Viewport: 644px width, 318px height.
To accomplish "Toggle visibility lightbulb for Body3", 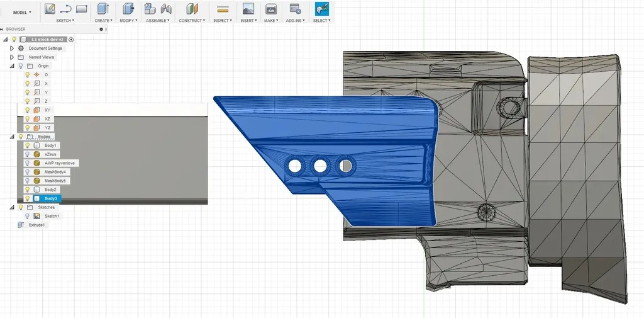I will tap(27, 198).
